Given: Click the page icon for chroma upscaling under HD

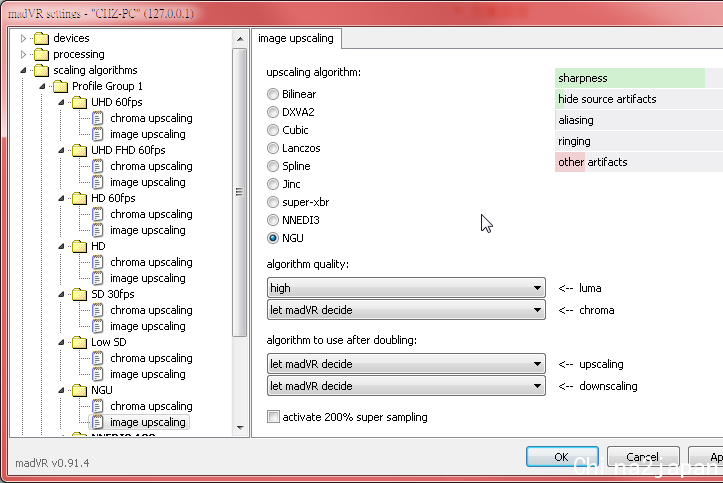Looking at the screenshot, I should (98, 262).
